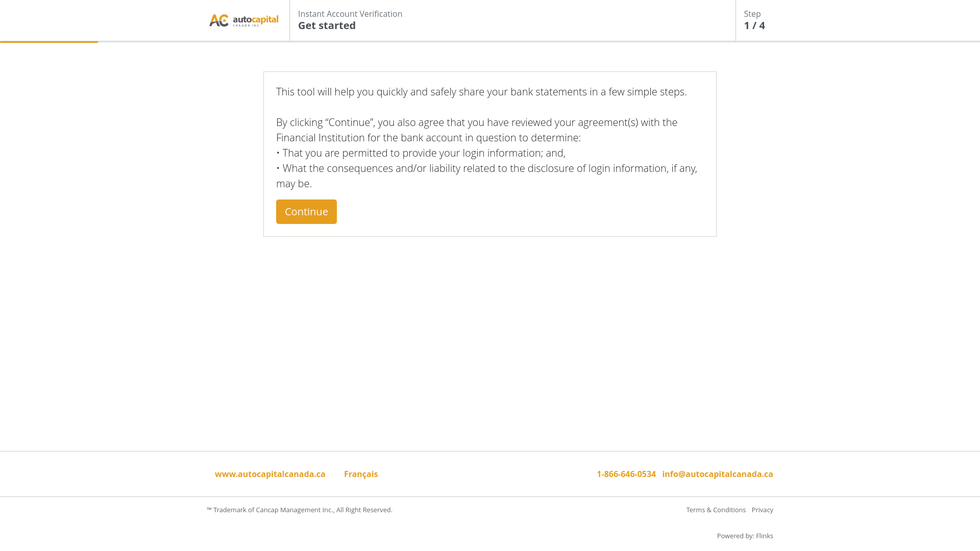Click the 'Powered by: Flinks' text
Image resolution: width=980 pixels, height=551 pixels.
coord(745,536)
